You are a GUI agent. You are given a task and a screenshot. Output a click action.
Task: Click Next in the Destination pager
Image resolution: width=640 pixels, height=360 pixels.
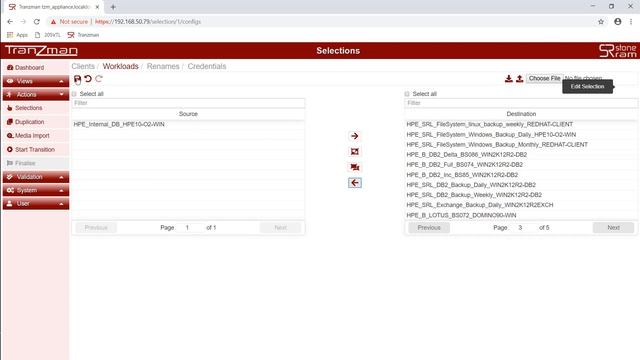point(613,228)
